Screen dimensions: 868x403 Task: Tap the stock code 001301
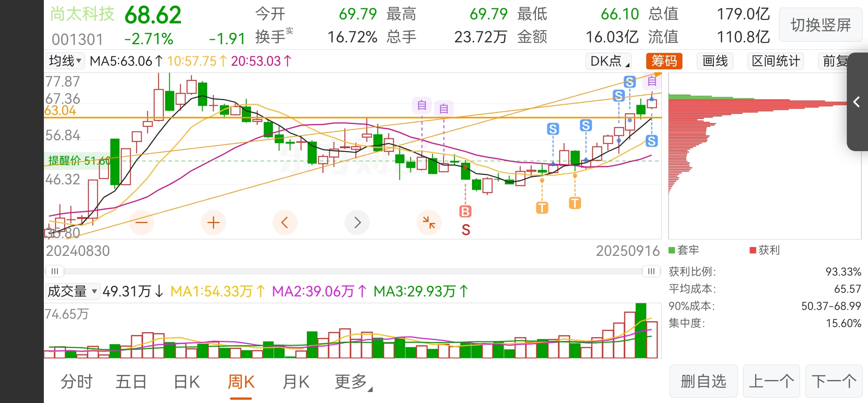click(x=77, y=39)
